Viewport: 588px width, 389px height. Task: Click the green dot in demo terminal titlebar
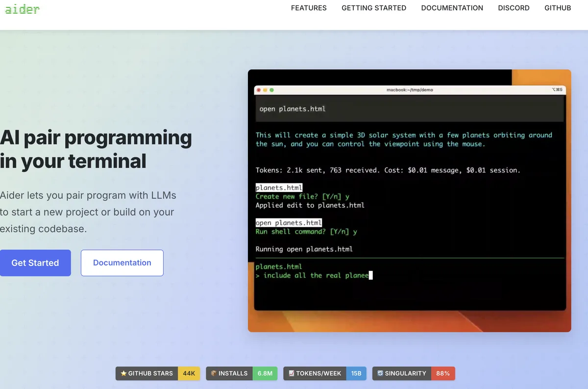click(x=271, y=90)
